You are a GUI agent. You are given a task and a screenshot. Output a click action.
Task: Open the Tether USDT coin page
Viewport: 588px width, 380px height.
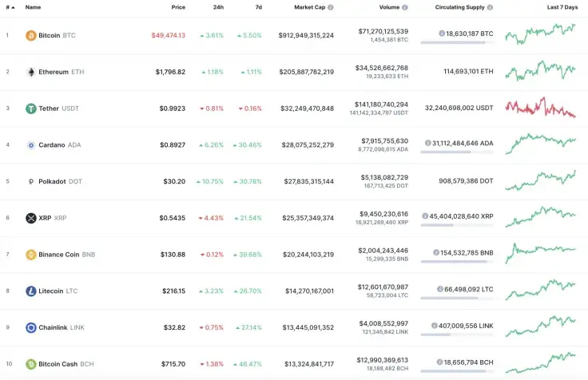click(x=58, y=109)
